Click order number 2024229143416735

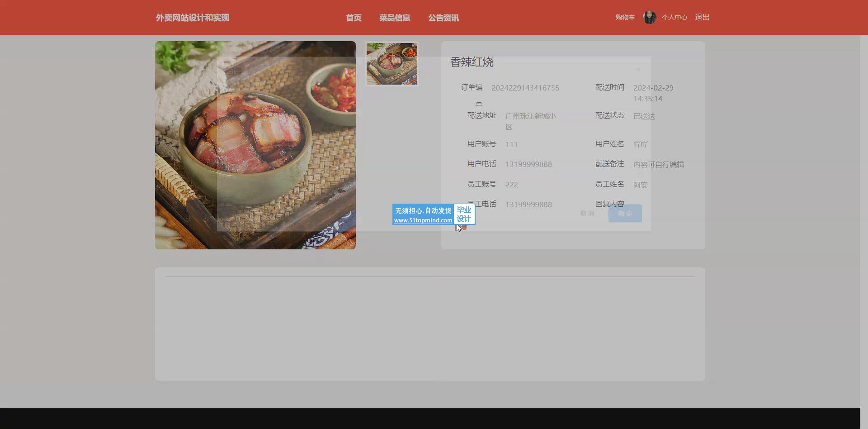click(525, 88)
